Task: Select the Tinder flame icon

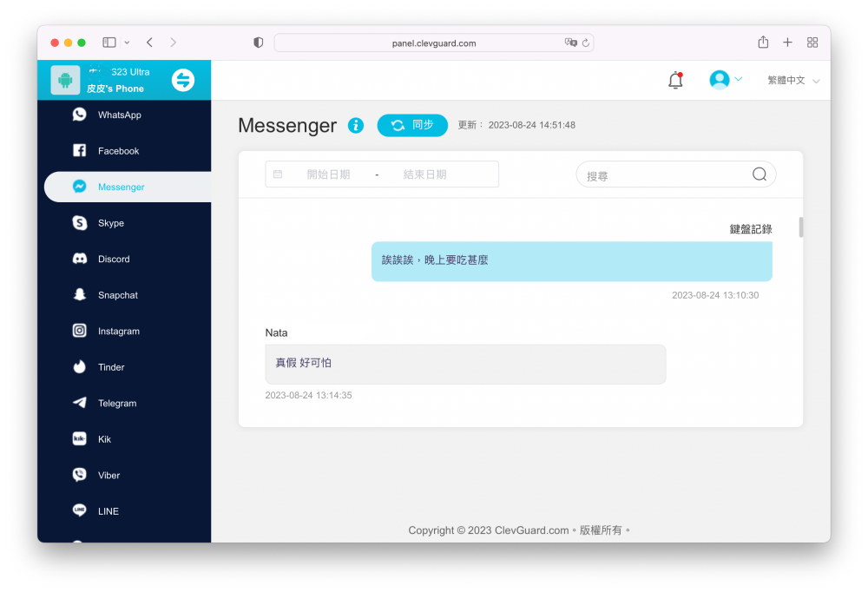Action: click(x=80, y=367)
